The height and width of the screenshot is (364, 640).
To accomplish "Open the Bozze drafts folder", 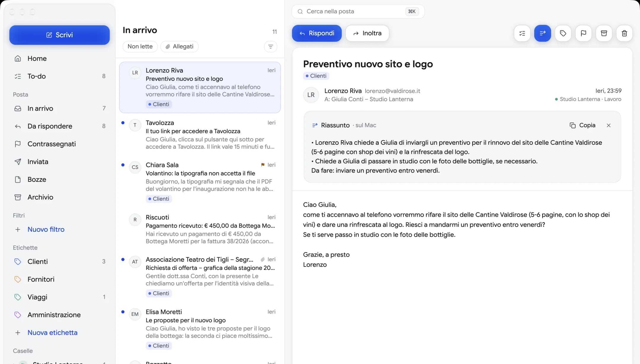I will point(60,180).
